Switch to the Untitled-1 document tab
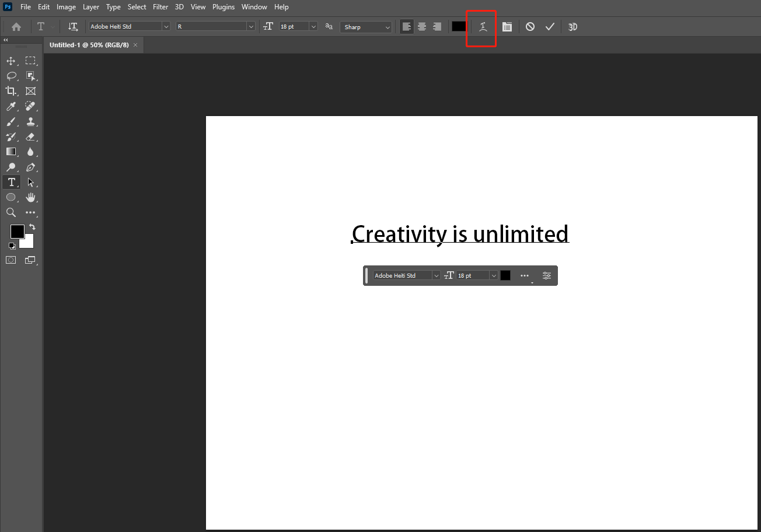Viewport: 761px width, 532px height. click(89, 45)
